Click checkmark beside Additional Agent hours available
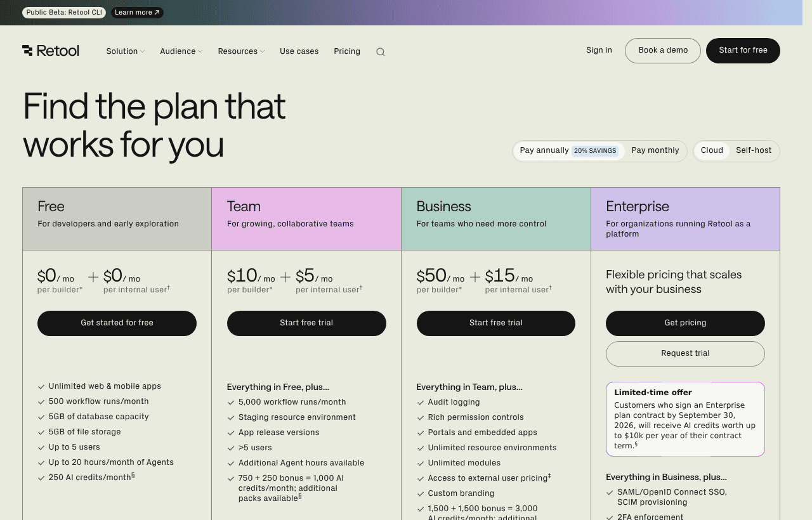The width and height of the screenshot is (812, 520). 231,464
